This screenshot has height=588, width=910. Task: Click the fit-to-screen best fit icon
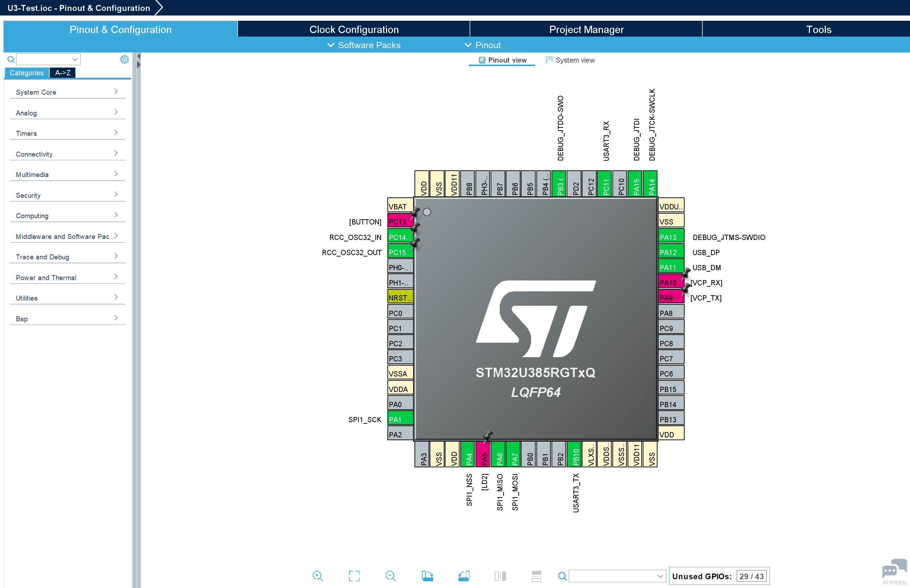tap(354, 576)
